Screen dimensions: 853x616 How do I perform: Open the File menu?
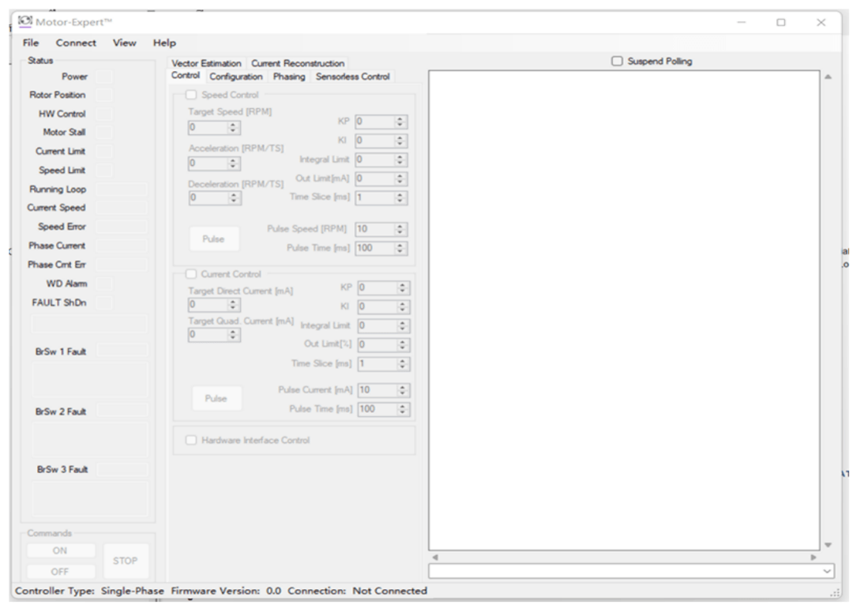point(31,43)
